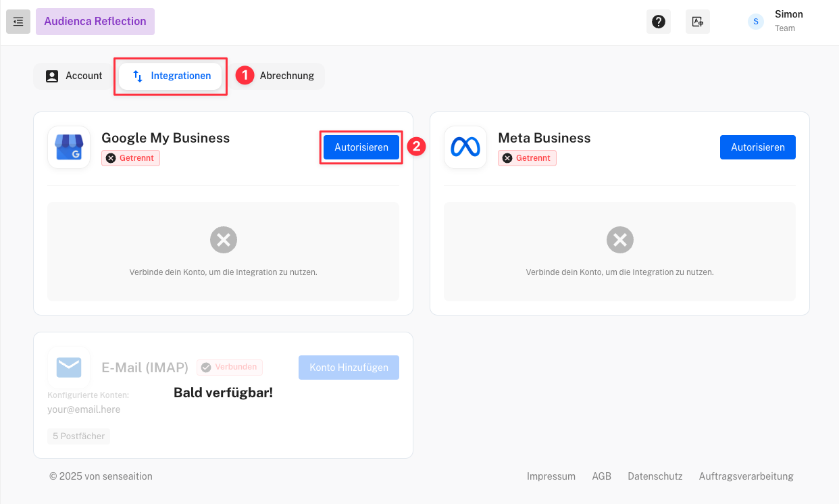
Task: Click the gray X icon in Meta panel
Action: tap(619, 240)
